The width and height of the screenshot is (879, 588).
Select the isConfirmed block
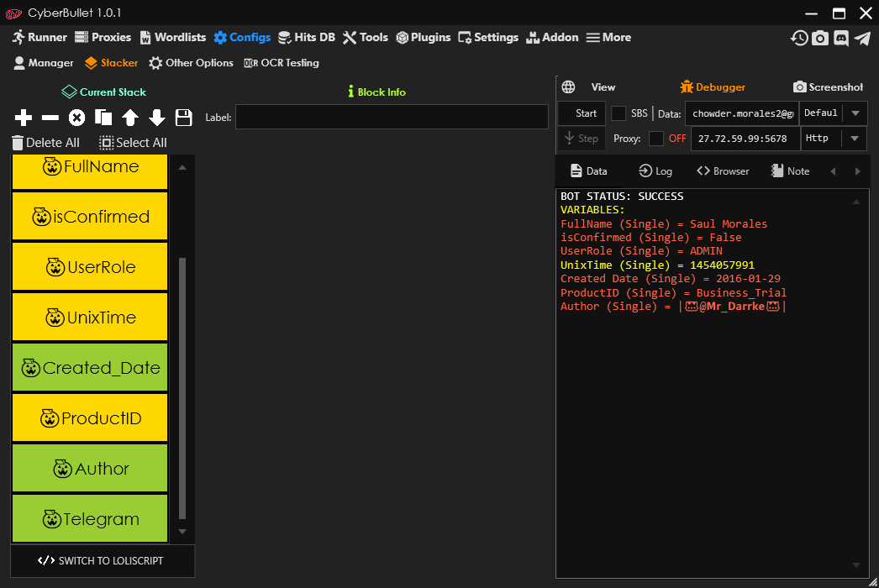[x=90, y=217]
